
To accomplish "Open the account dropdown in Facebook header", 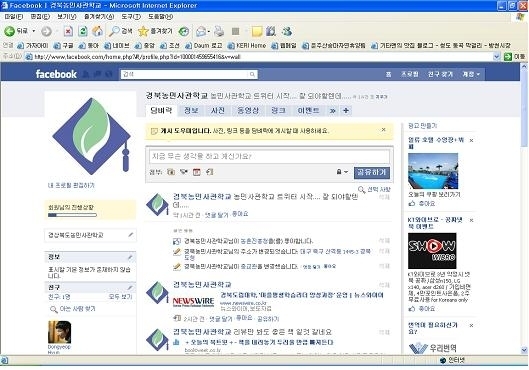I will click(x=471, y=74).
